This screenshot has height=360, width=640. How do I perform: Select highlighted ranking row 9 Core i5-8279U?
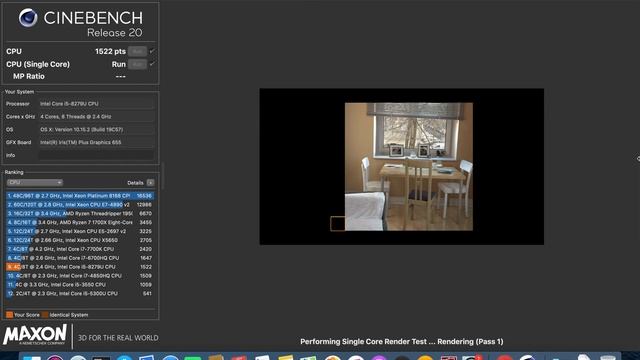point(80,267)
